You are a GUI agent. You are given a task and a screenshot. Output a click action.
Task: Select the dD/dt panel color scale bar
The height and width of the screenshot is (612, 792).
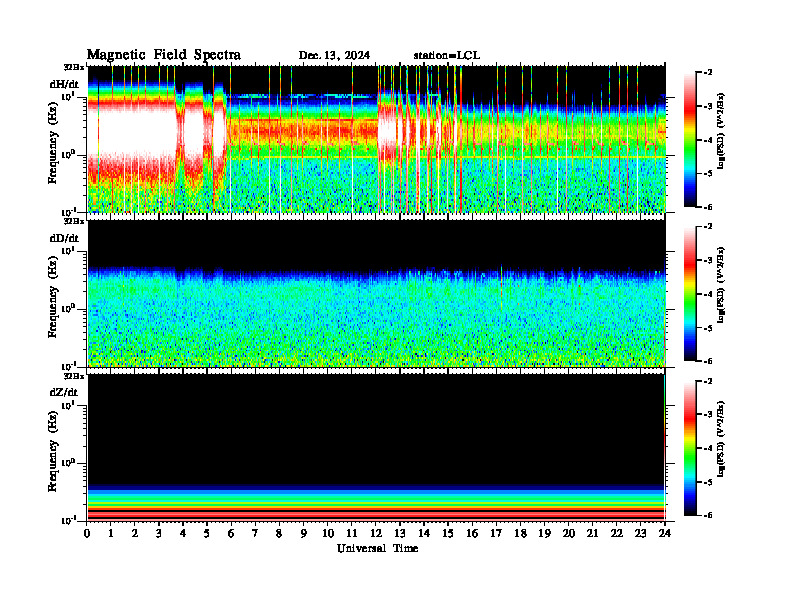690,294
